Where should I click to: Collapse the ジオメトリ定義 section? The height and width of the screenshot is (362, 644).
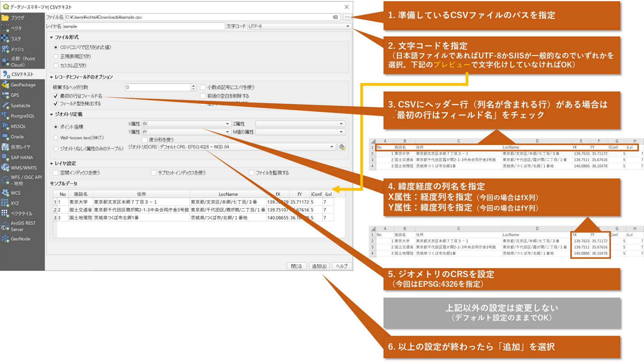click(52, 114)
